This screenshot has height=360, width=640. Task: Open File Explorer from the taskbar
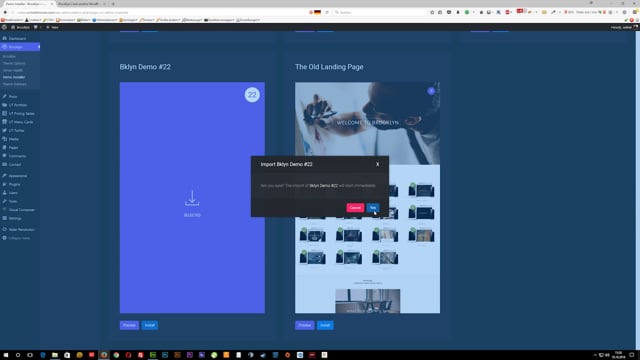[x=55, y=355]
